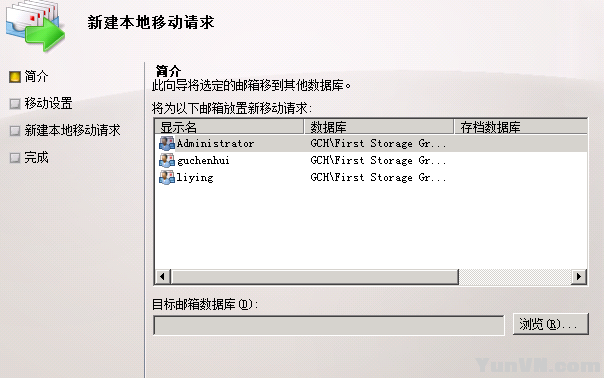The image size is (604, 378).
Task: Select the 移动设置 wizard step
Action: pos(48,103)
